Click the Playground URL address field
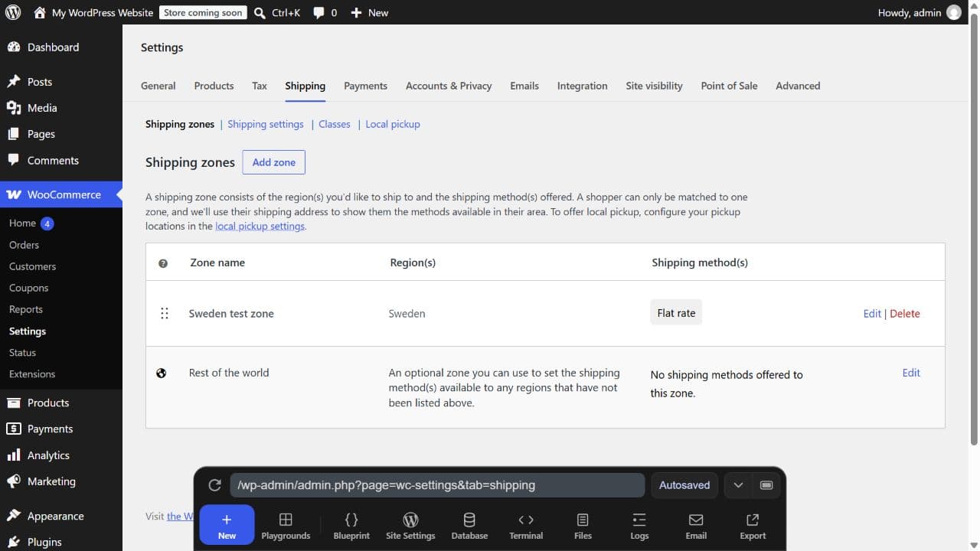The height and width of the screenshot is (551, 980). [437, 485]
